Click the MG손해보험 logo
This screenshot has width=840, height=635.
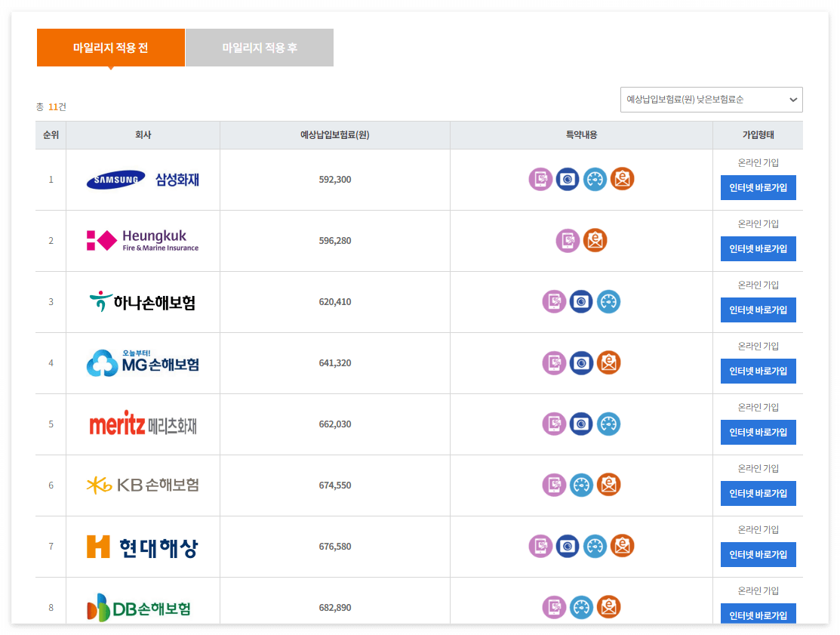pos(143,362)
